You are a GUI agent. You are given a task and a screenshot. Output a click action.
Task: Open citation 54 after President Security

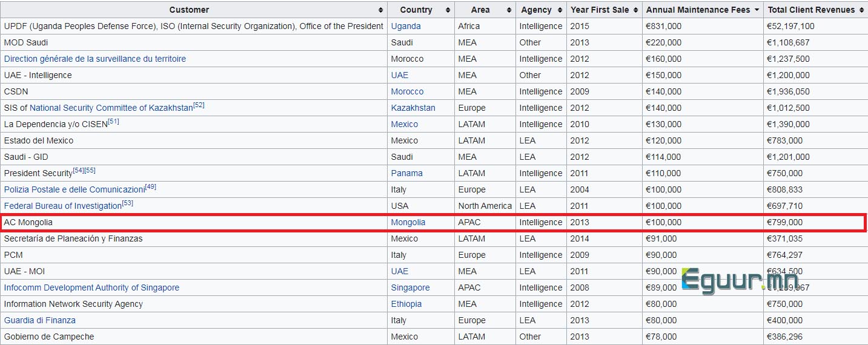coord(78,171)
